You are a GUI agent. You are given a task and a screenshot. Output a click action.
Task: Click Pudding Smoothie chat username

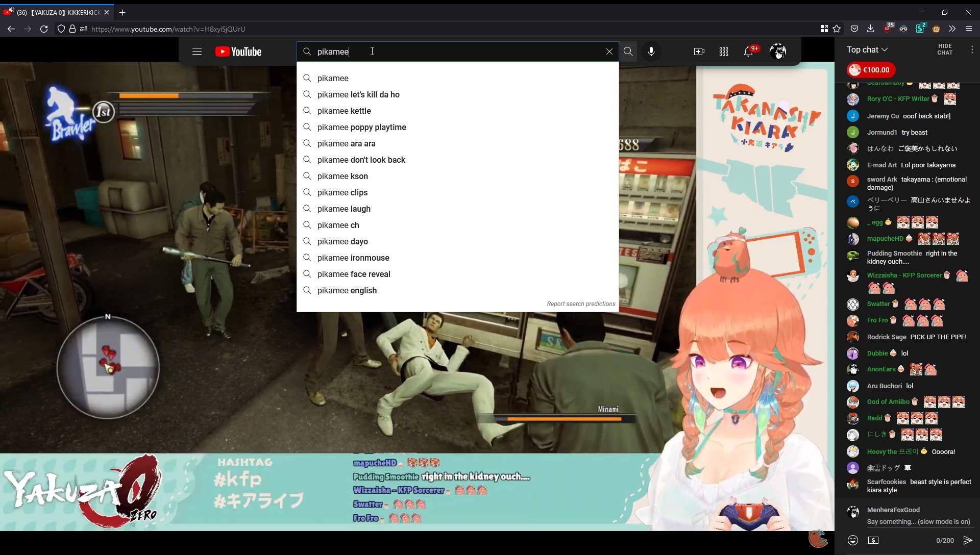(894, 253)
